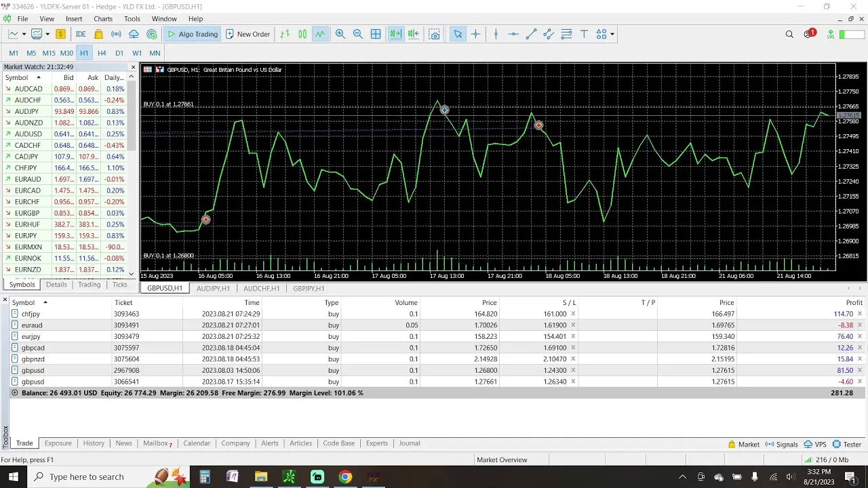Expand balance summary row icon
The width and height of the screenshot is (868, 488).
coord(15,393)
